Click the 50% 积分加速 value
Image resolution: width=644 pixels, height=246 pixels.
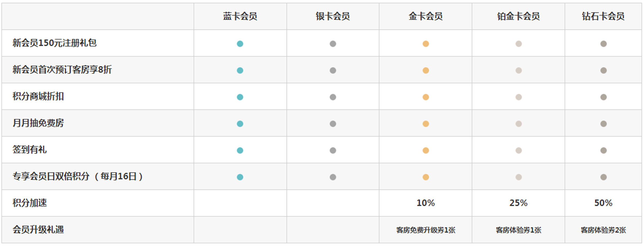pos(603,203)
